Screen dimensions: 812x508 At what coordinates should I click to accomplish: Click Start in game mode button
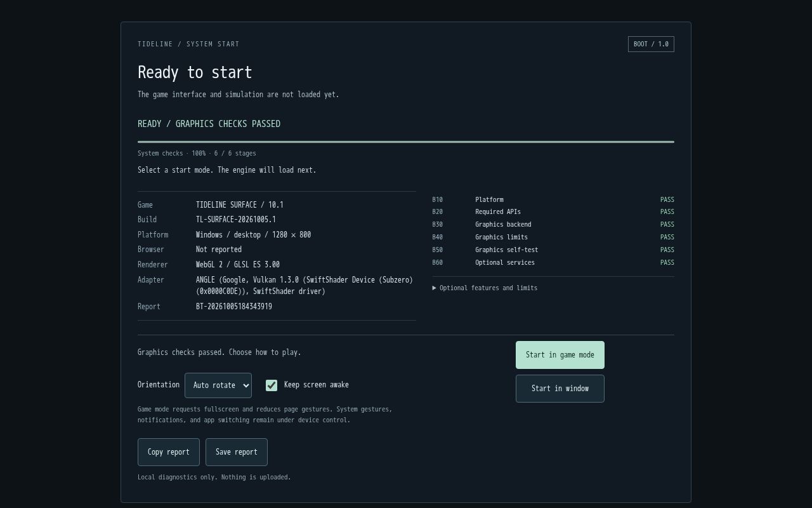[x=560, y=355]
